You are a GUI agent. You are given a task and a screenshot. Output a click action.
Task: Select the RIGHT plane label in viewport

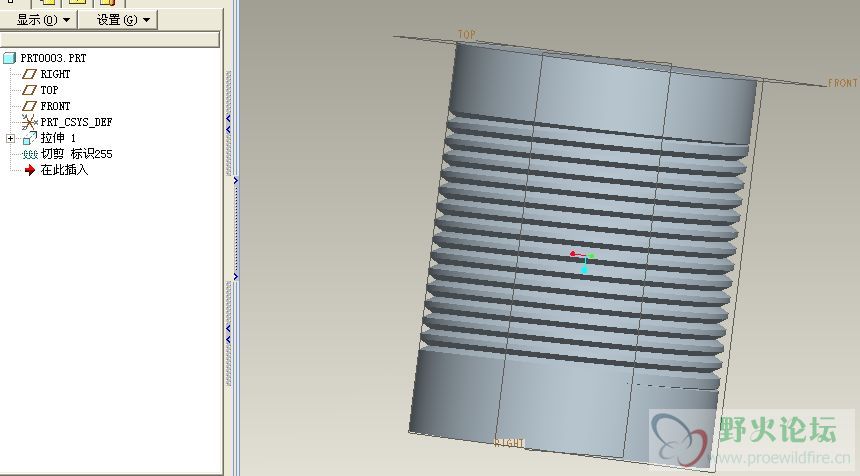(x=509, y=443)
